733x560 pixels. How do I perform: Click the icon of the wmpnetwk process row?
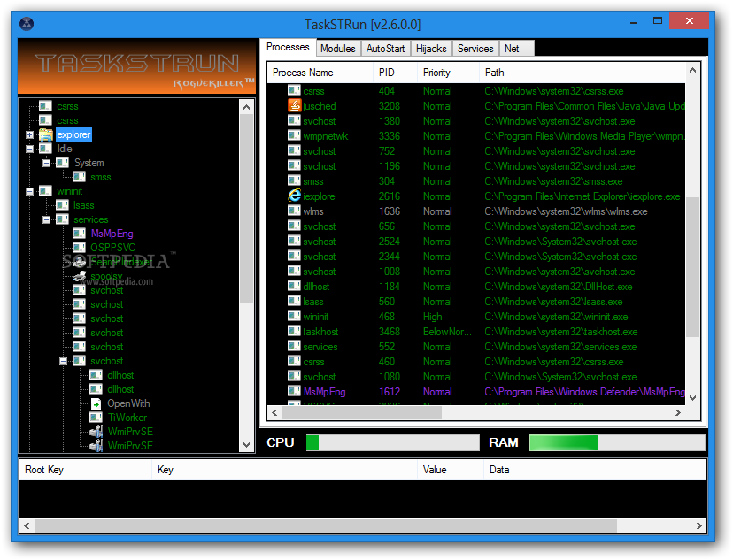(294, 135)
